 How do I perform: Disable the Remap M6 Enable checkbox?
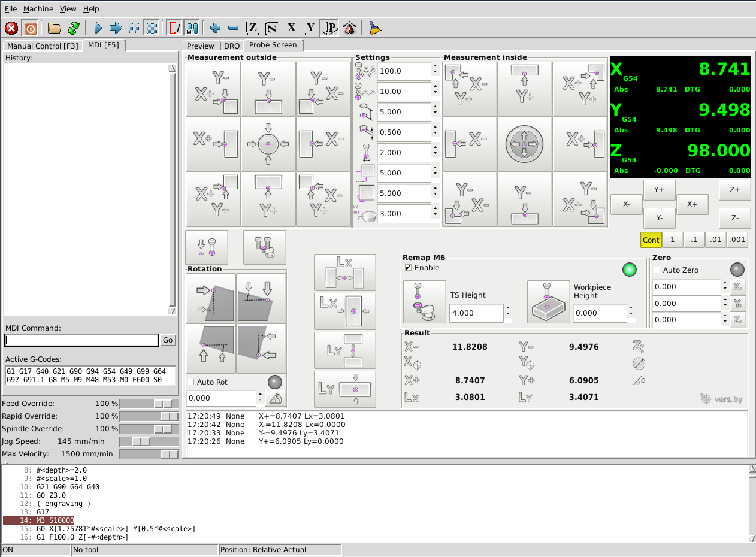[x=409, y=268]
